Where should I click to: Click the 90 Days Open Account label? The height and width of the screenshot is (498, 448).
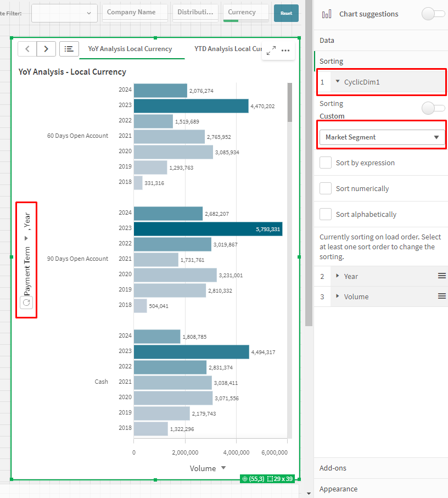[77, 259]
